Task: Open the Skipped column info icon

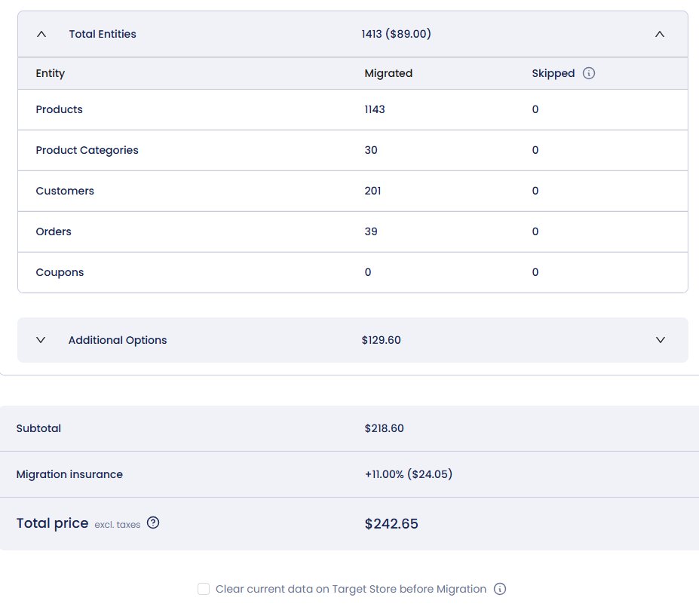Action: [589, 73]
